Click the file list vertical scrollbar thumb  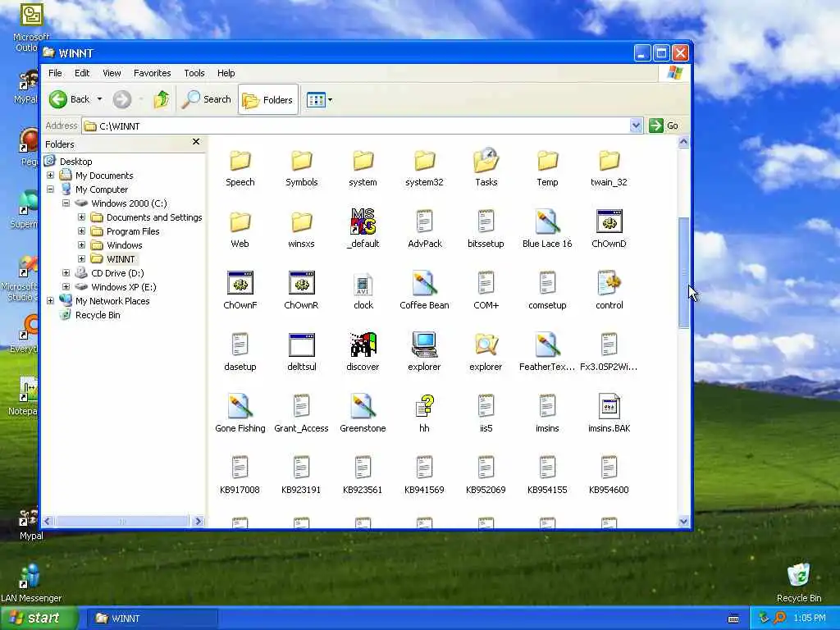coord(683,272)
